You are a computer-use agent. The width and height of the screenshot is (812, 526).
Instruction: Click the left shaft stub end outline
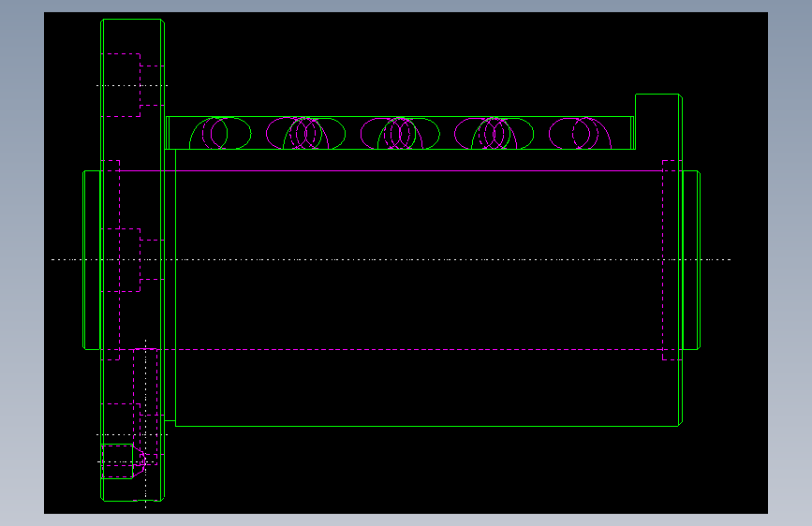[92, 260]
